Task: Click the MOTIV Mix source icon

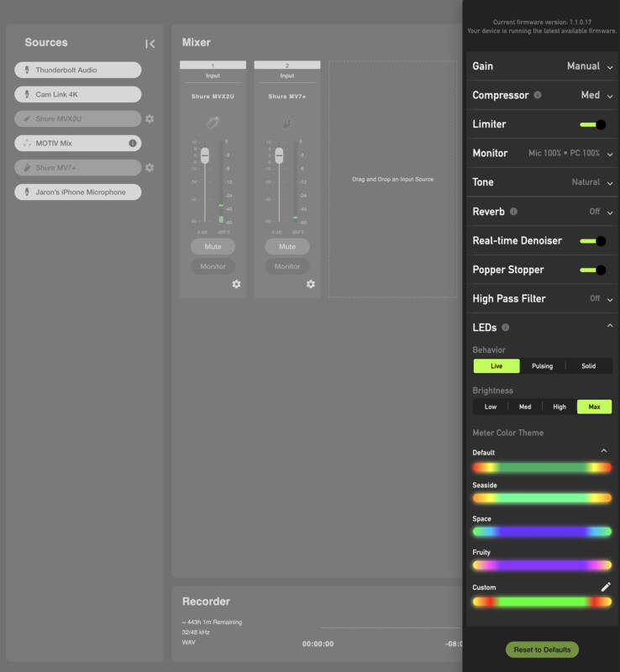Action: click(27, 143)
